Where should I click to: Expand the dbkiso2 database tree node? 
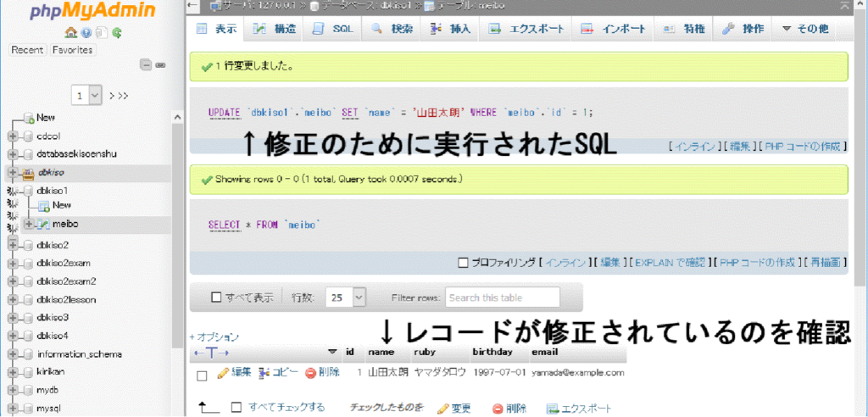click(13, 245)
